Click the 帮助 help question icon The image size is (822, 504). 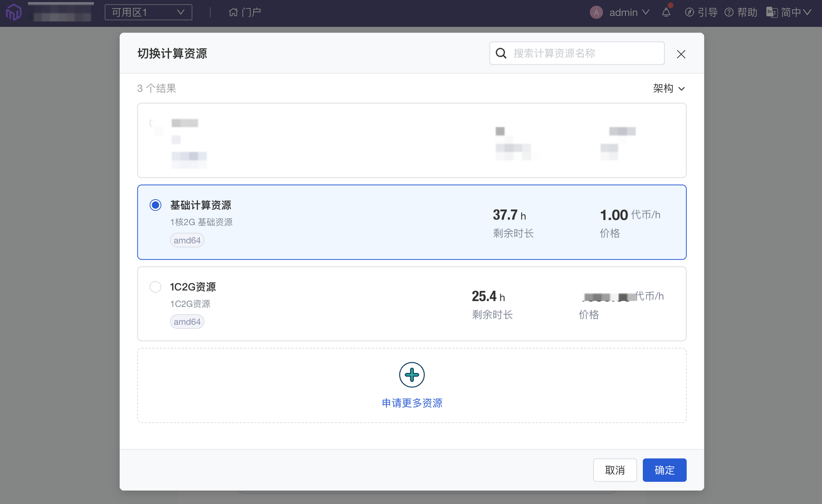729,12
